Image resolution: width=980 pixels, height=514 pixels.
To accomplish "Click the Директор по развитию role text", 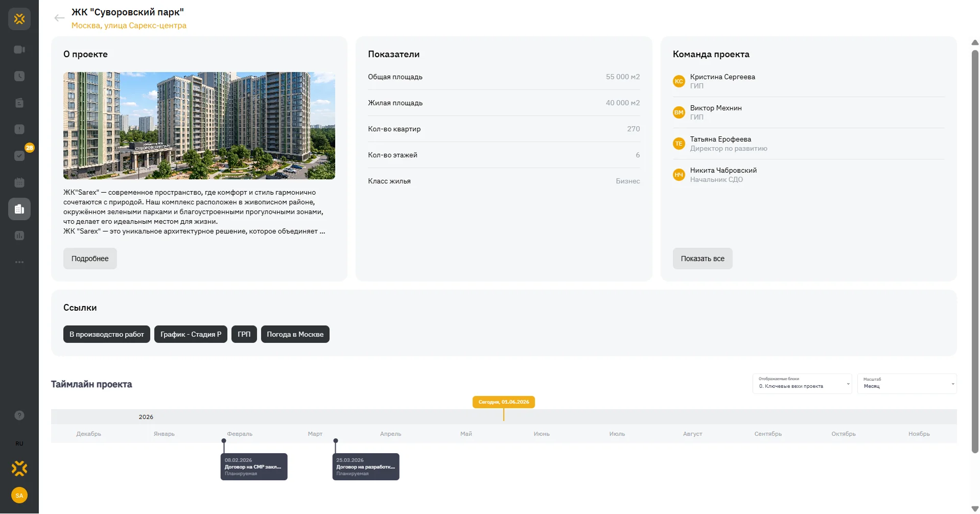I will pyautogui.click(x=729, y=149).
